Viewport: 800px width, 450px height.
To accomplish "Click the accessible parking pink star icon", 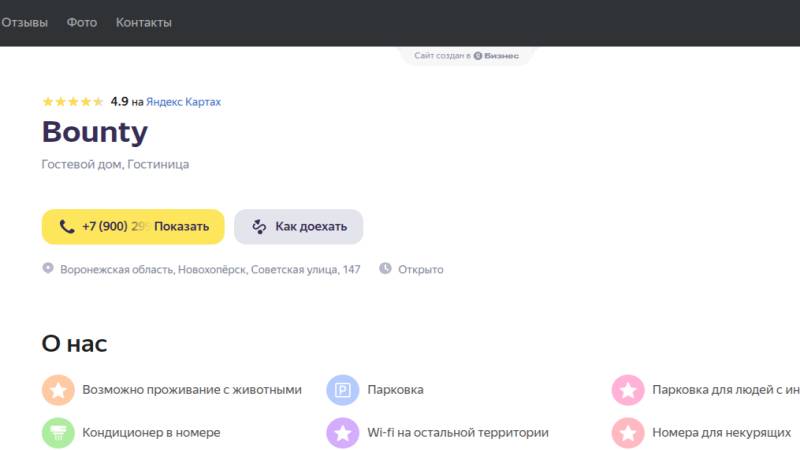I will click(x=628, y=390).
